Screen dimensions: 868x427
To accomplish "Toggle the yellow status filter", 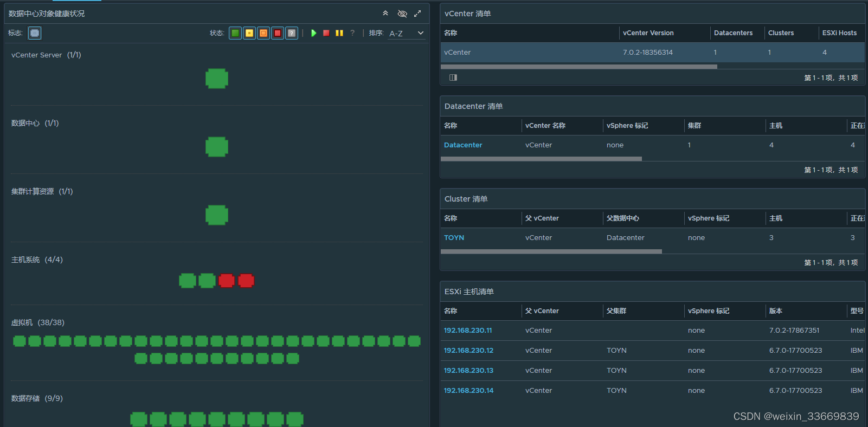I will point(249,33).
